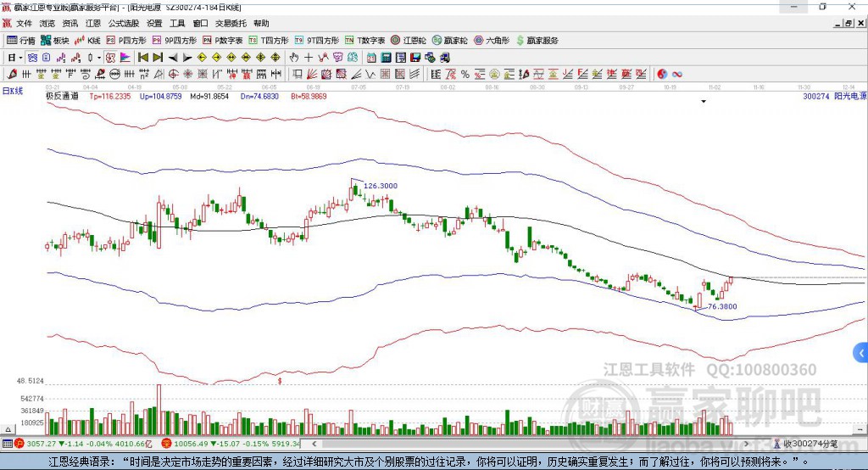The width and height of the screenshot is (868, 470).
Task: Open the 赢家轮 tool
Action: click(x=449, y=41)
